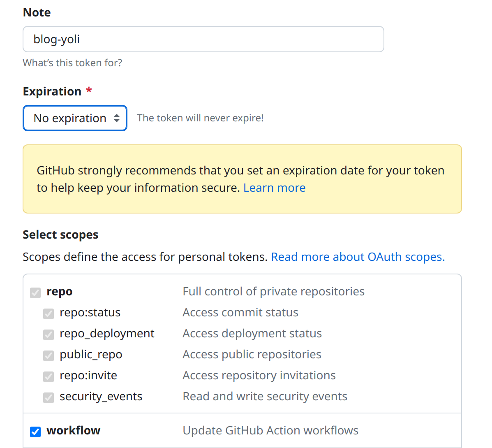Click the security_events label text
Viewport: 492px width, 448px height.
pos(101,397)
